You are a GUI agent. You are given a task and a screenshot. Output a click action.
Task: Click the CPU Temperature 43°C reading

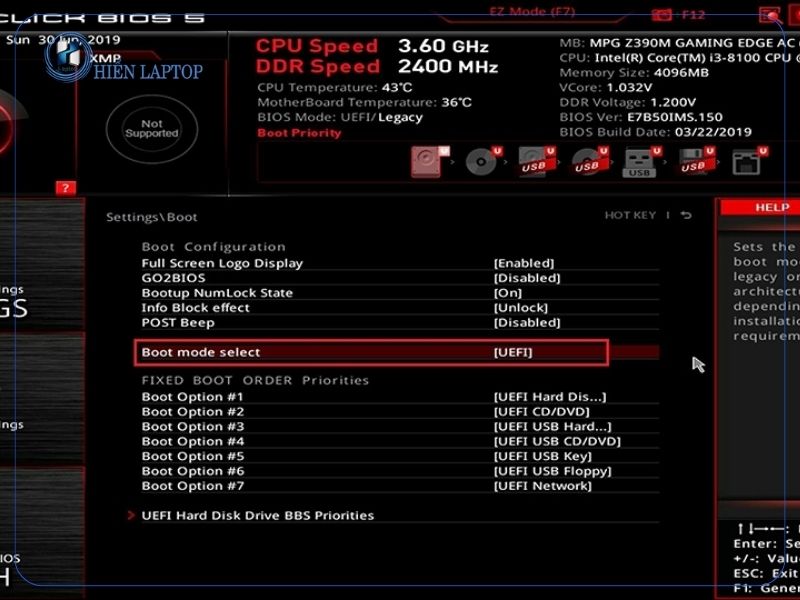pyautogui.click(x=335, y=88)
